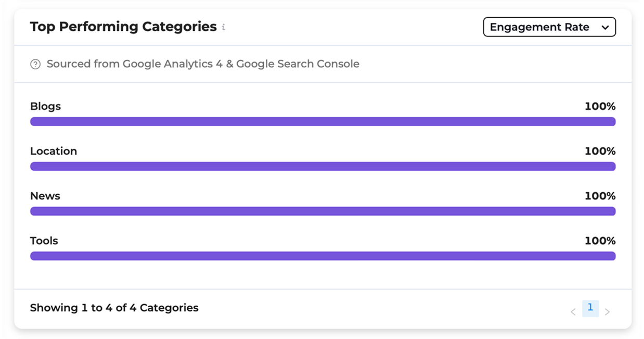Image resolution: width=644 pixels, height=339 pixels.
Task: Click the Tools 100% value
Action: click(x=600, y=241)
